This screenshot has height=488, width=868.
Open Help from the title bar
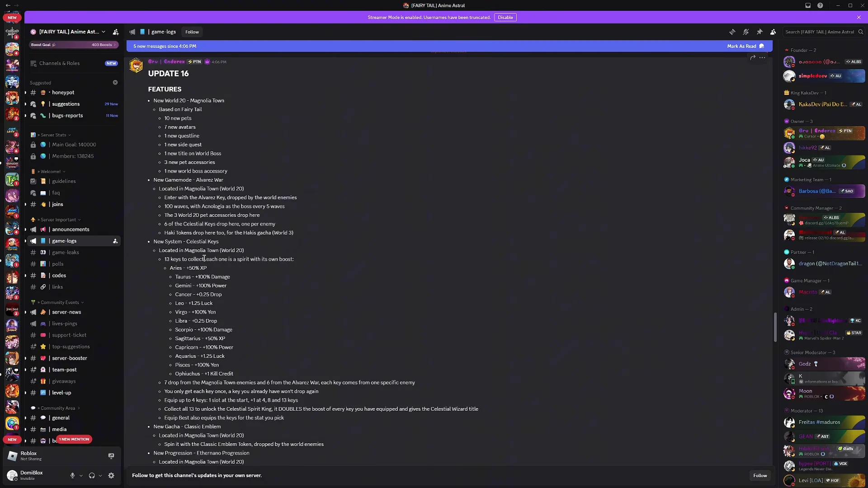[820, 5]
